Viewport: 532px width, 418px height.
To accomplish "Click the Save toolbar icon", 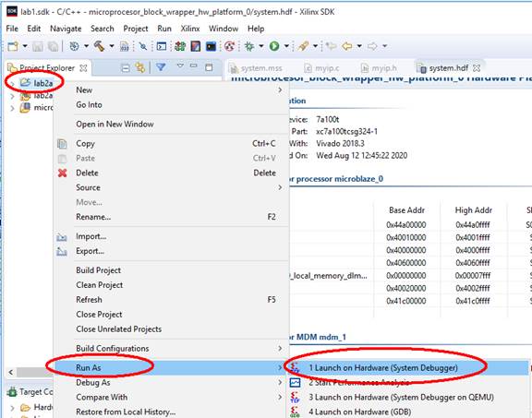I will [38, 46].
